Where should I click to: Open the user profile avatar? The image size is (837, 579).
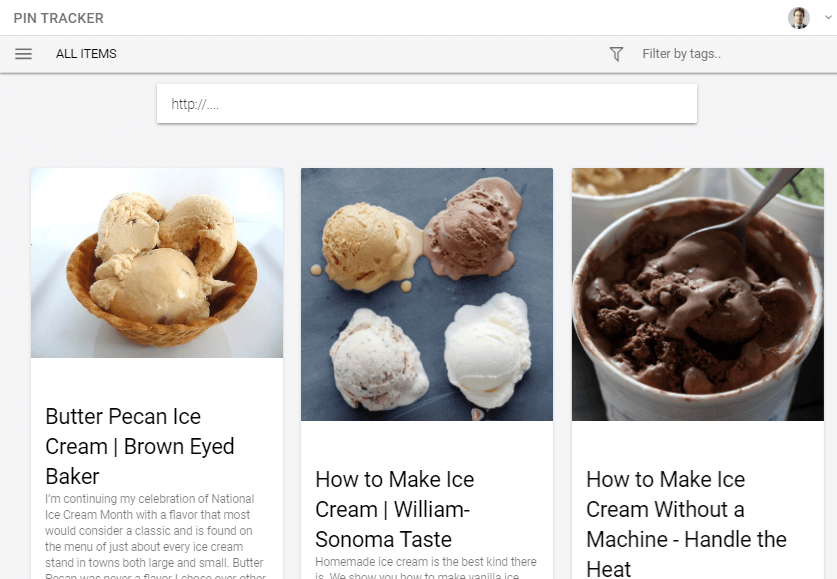coord(799,18)
